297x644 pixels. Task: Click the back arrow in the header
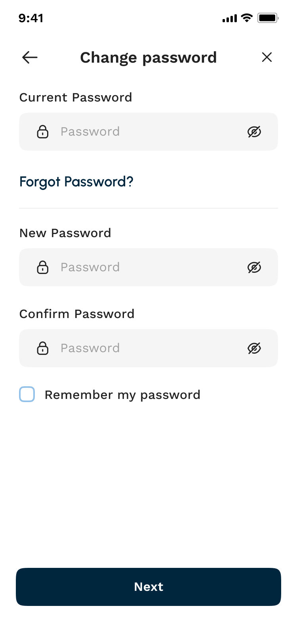29,57
